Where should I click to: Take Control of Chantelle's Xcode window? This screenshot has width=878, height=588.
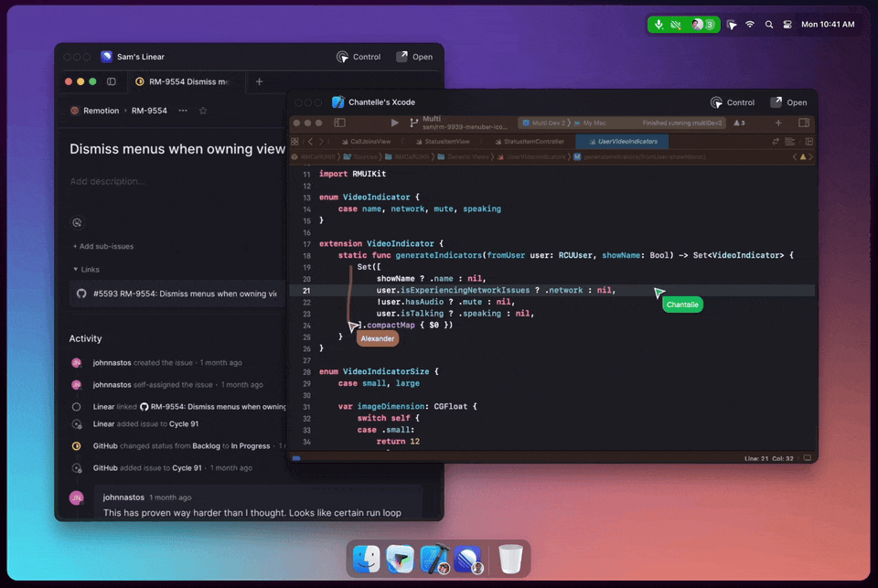tap(733, 102)
